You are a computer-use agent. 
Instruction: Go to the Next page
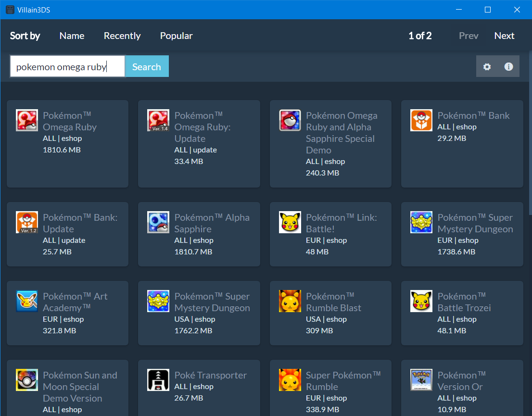pyautogui.click(x=504, y=36)
